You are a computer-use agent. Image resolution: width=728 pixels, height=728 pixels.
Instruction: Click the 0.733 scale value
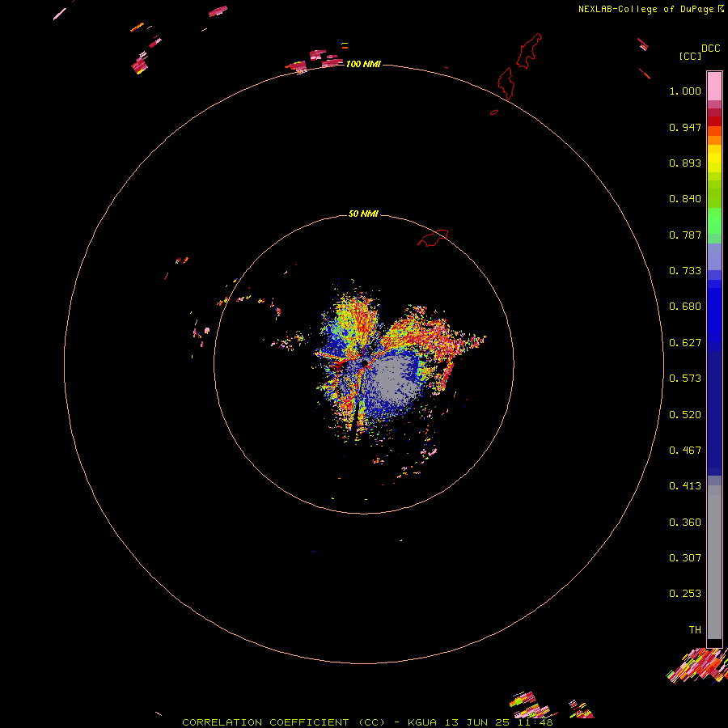tap(685, 271)
